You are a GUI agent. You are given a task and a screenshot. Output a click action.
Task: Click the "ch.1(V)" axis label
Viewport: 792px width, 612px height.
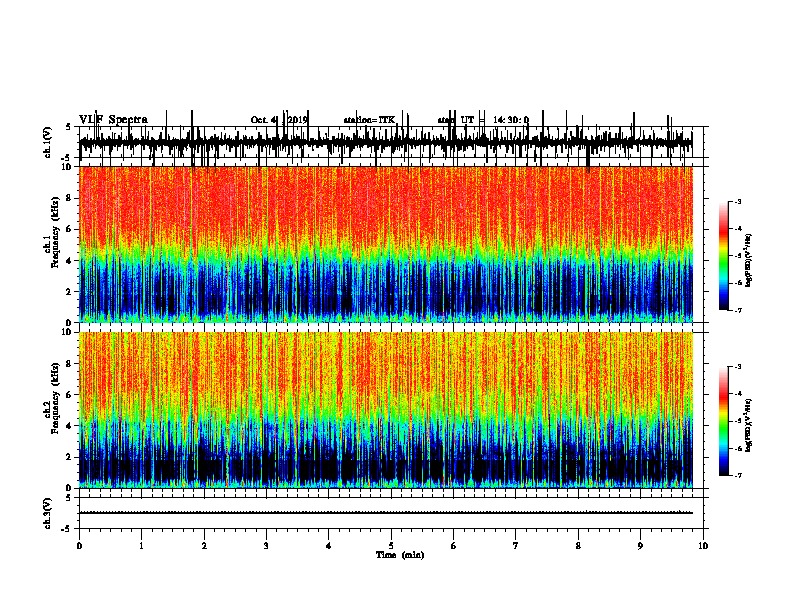pyautogui.click(x=48, y=142)
